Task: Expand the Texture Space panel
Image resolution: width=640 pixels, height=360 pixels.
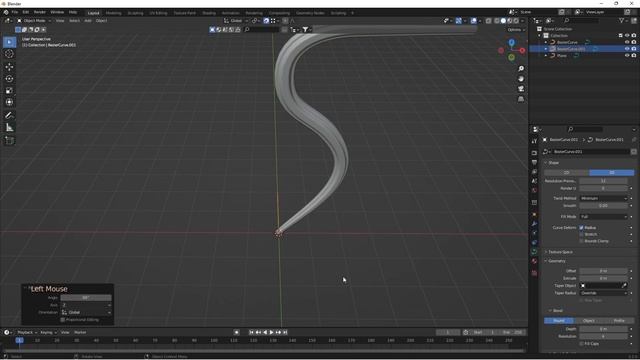Action: tap(560, 252)
